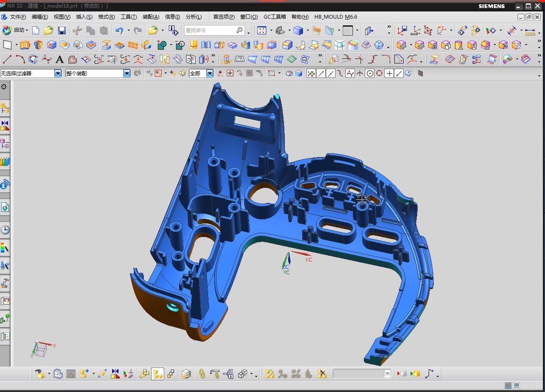Click the resource bar settings gear
545x392 pixels.
(4, 87)
